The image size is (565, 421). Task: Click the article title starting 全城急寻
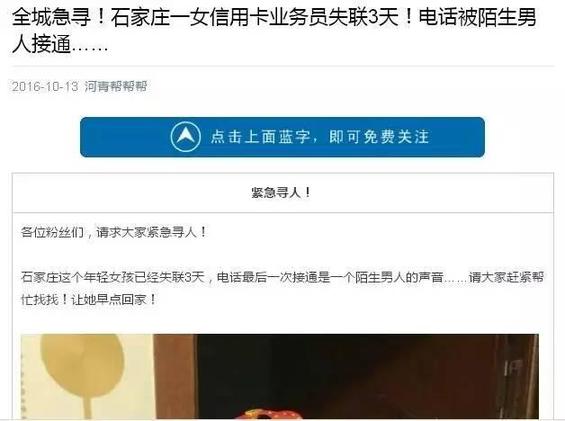click(x=274, y=31)
